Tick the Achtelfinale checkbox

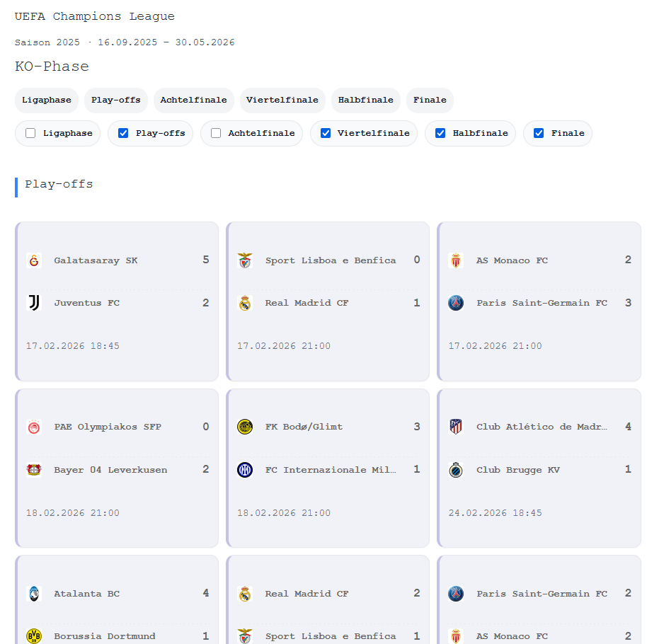[x=216, y=133]
